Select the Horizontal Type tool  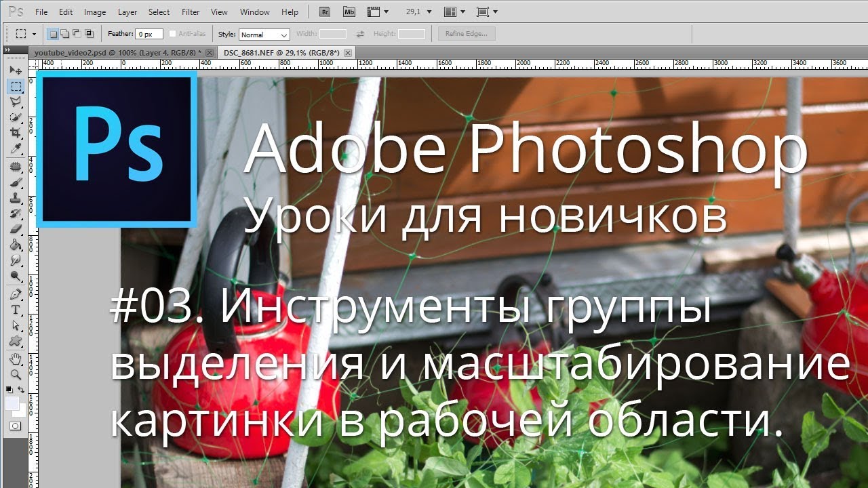click(15, 310)
